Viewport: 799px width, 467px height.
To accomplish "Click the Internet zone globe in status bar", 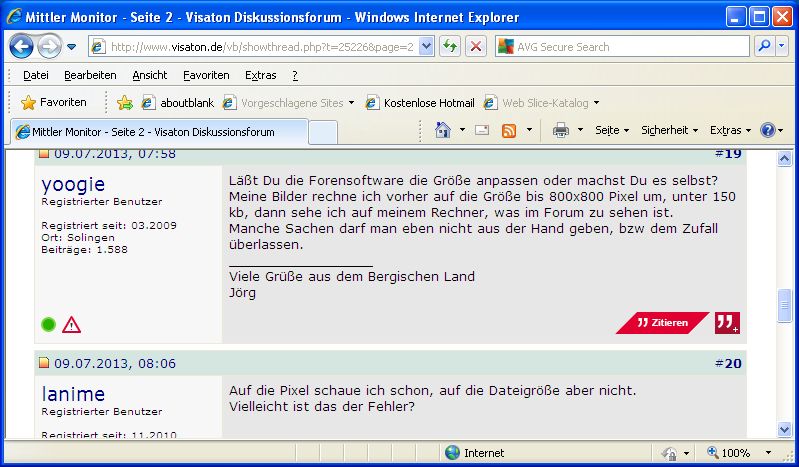I will [x=452, y=453].
